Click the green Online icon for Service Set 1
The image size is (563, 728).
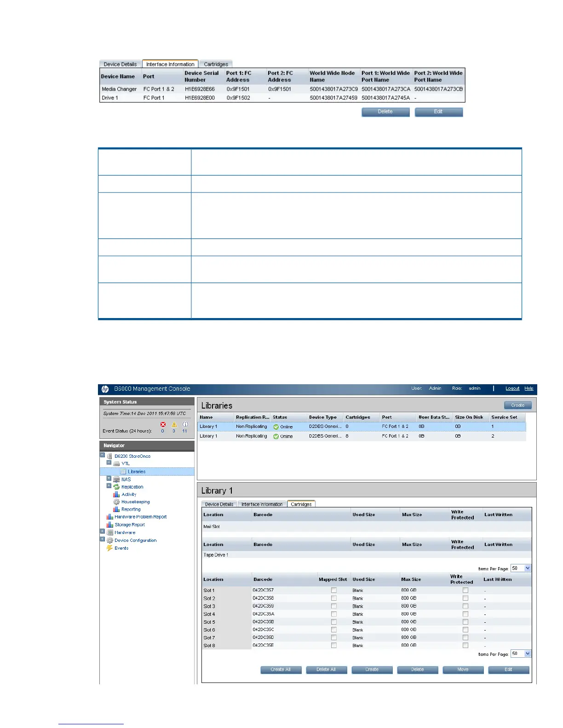[276, 427]
